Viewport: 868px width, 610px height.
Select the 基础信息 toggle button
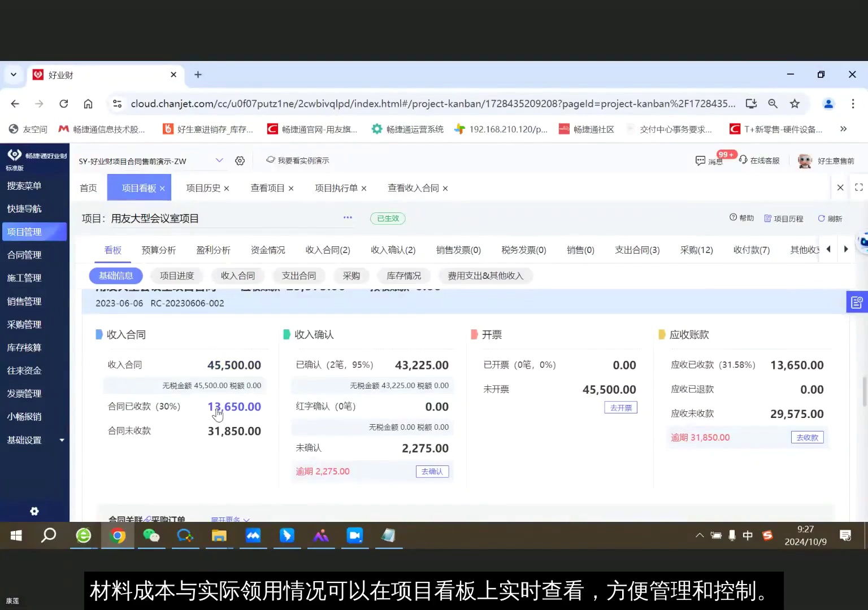point(115,276)
